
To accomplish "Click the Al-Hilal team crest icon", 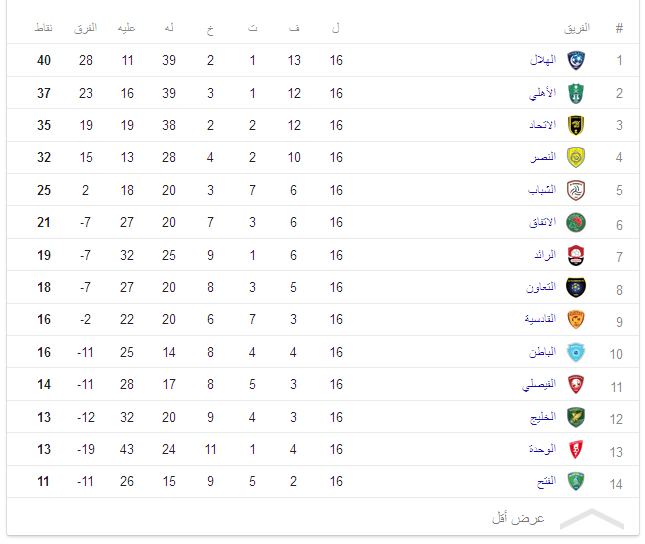I will [576, 60].
